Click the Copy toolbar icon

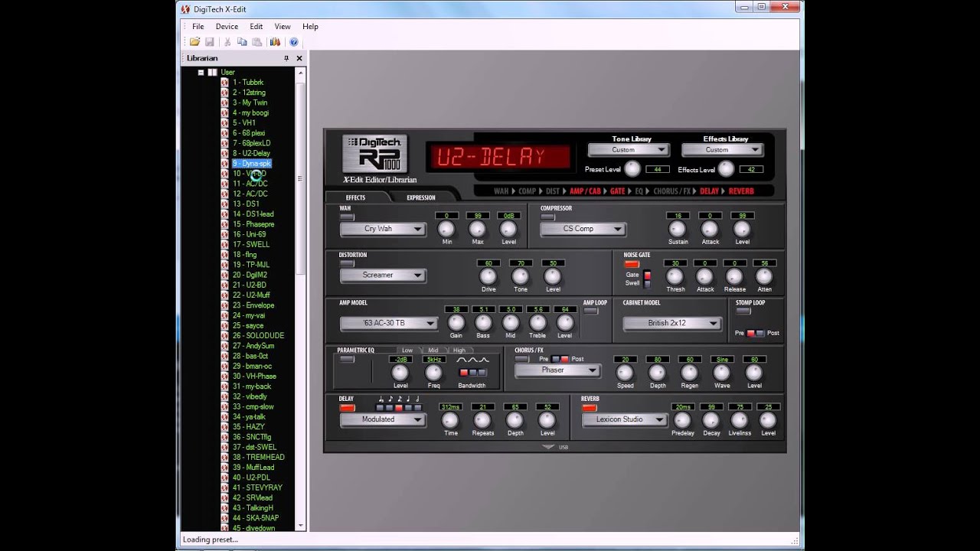[242, 42]
